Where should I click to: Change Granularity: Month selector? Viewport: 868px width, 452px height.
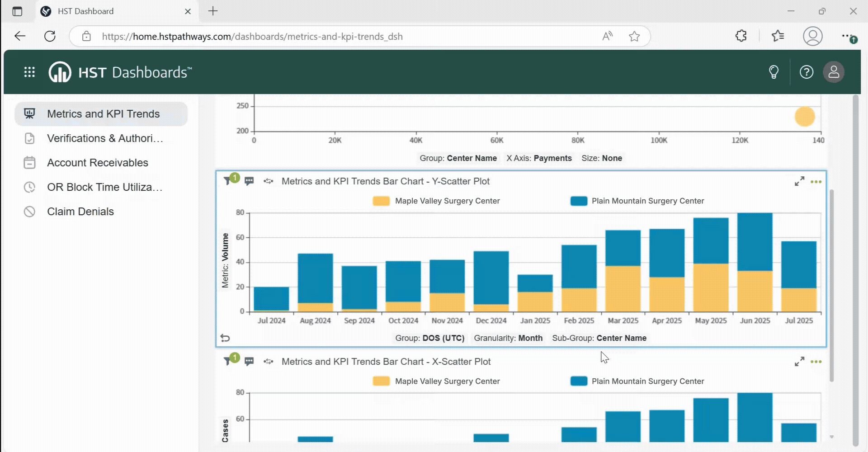click(508, 338)
